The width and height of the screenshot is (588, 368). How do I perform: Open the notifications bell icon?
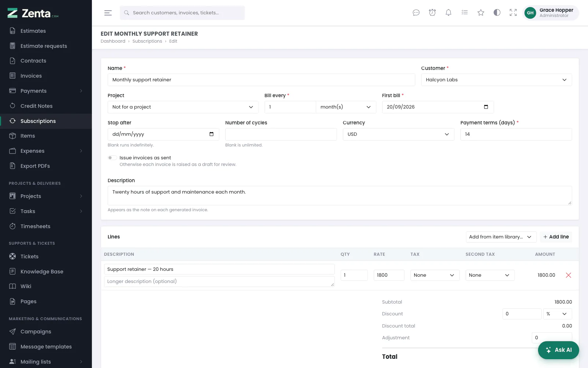pyautogui.click(x=448, y=13)
